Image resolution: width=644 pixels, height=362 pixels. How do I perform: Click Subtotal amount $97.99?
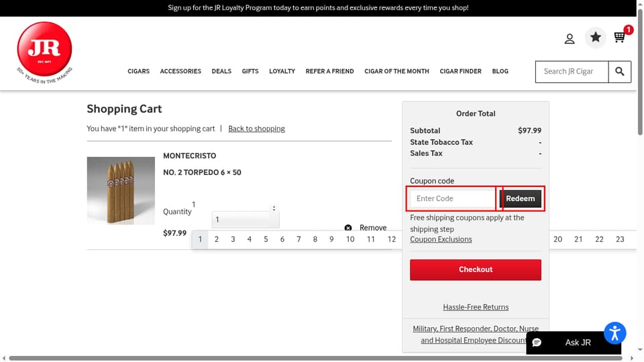529,131
